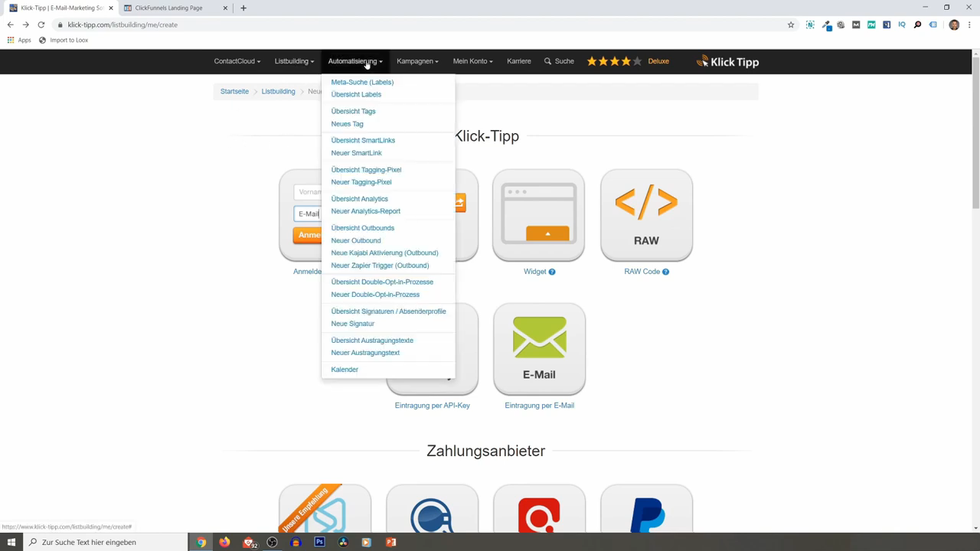Select Neues Tag menu entry
This screenshot has width=980, height=551.
click(347, 124)
